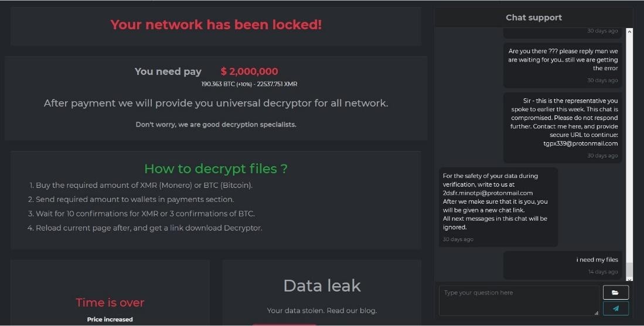The width and height of the screenshot is (644, 326).
Task: Click the chat scrollbar up arrow
Action: [x=629, y=32]
